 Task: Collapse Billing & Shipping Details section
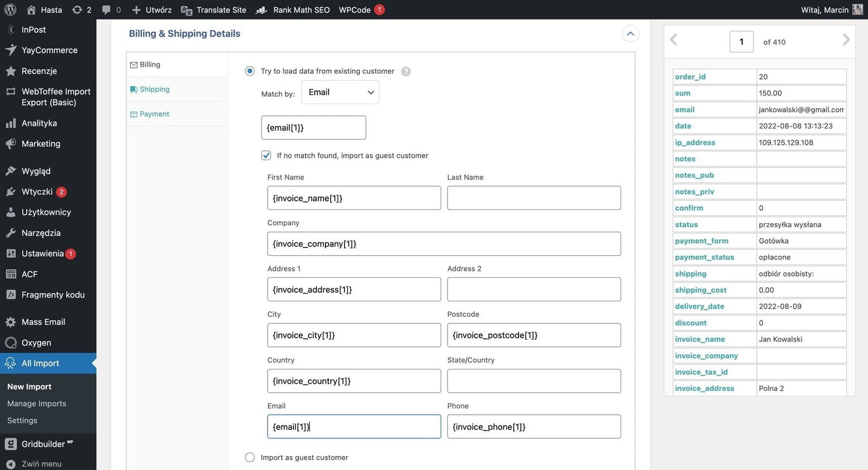pos(630,34)
